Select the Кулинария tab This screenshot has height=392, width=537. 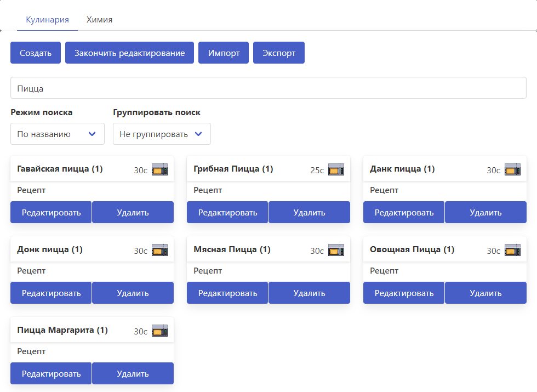pos(47,20)
